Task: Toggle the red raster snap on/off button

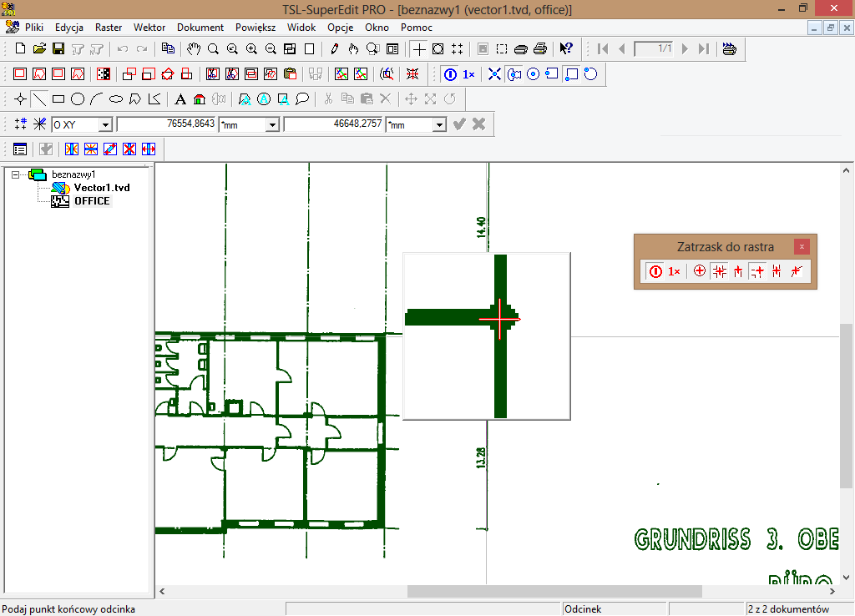Action: pyautogui.click(x=655, y=271)
